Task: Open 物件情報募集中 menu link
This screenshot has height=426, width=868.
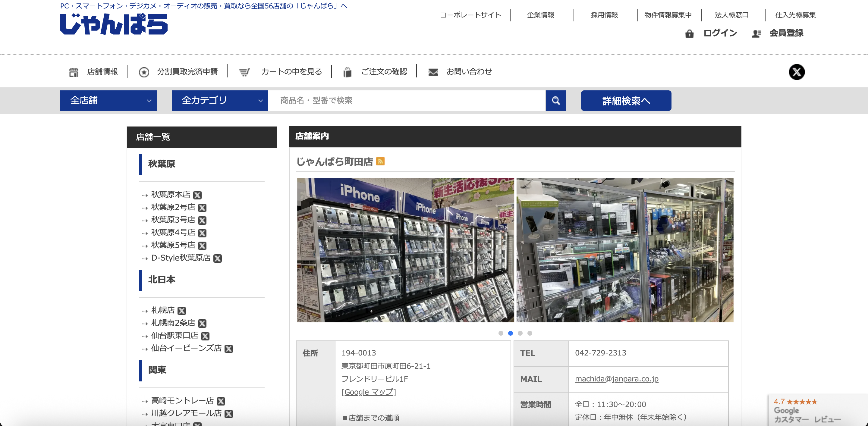Action: click(x=668, y=15)
